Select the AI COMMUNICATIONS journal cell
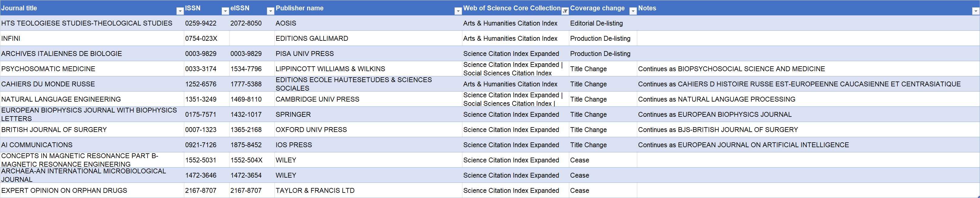Image resolution: width=980 pixels, height=198 pixels. [92, 145]
